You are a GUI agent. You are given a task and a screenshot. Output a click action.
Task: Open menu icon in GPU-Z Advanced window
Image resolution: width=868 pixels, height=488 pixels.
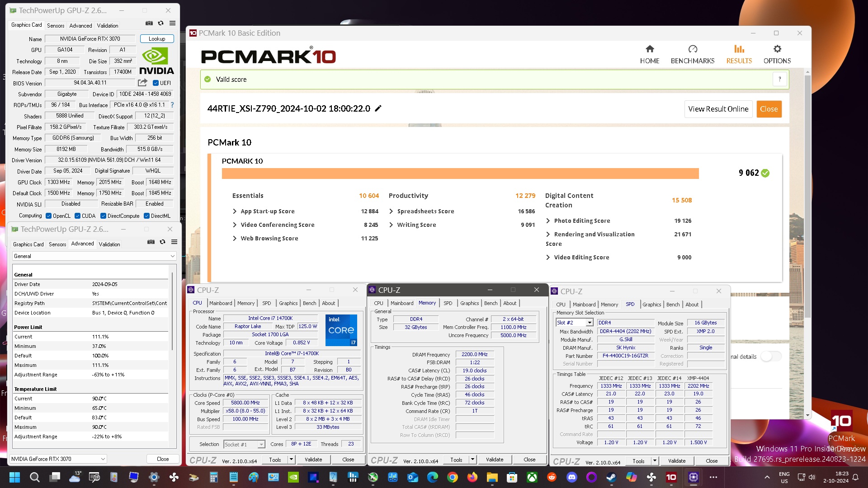[174, 242]
